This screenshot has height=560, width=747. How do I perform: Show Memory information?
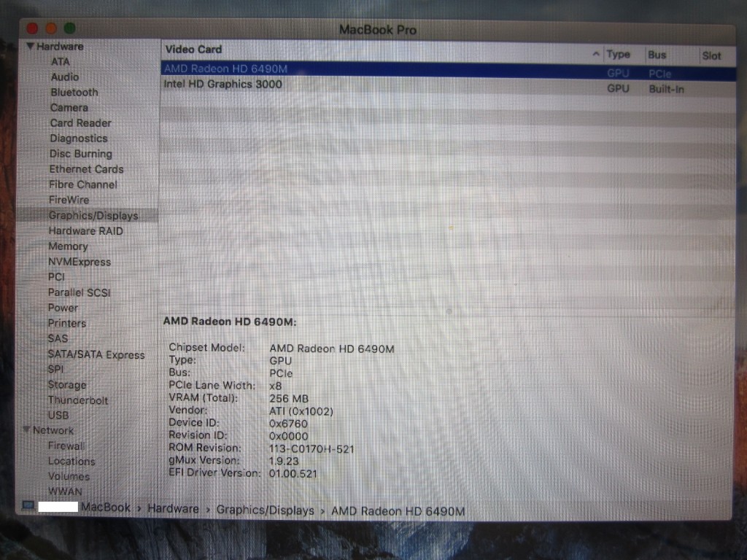tap(68, 246)
